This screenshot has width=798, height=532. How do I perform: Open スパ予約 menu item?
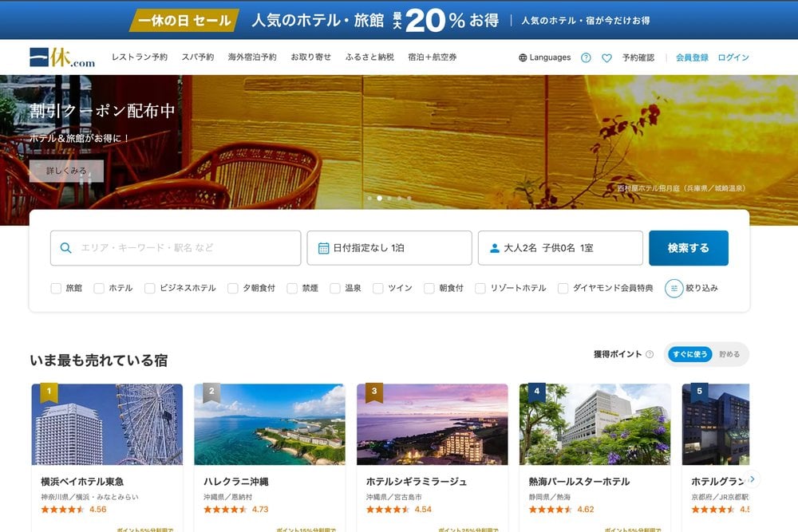click(x=198, y=57)
